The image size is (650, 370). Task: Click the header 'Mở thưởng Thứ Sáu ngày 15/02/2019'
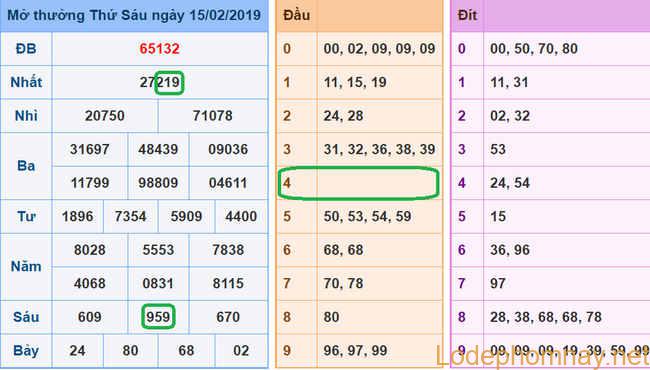point(134,16)
